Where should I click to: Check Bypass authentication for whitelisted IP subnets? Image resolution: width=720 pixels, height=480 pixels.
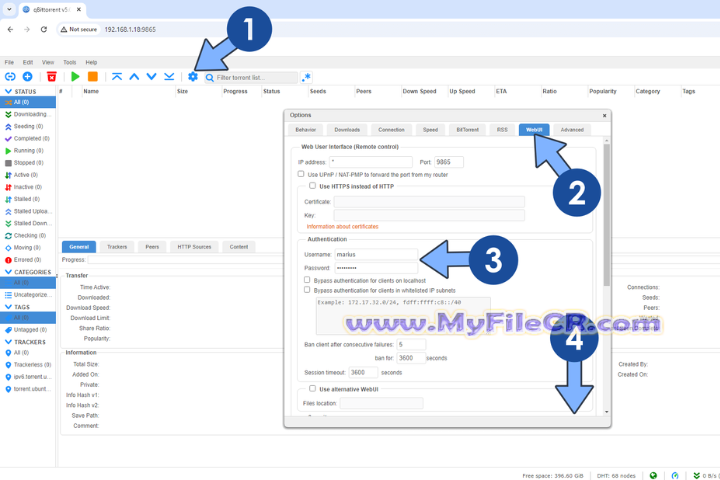pos(307,290)
